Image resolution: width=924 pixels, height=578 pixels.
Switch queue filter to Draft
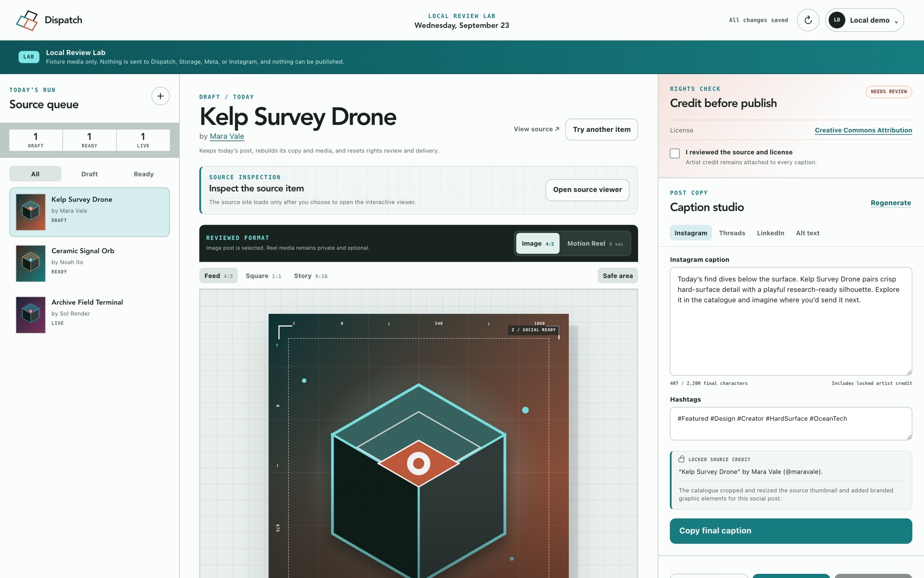pyautogui.click(x=89, y=174)
